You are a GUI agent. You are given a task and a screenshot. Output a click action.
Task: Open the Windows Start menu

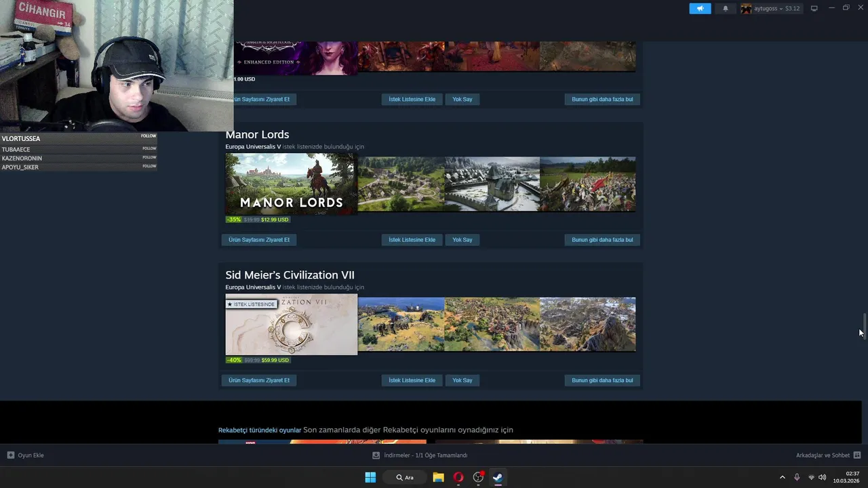tap(370, 477)
